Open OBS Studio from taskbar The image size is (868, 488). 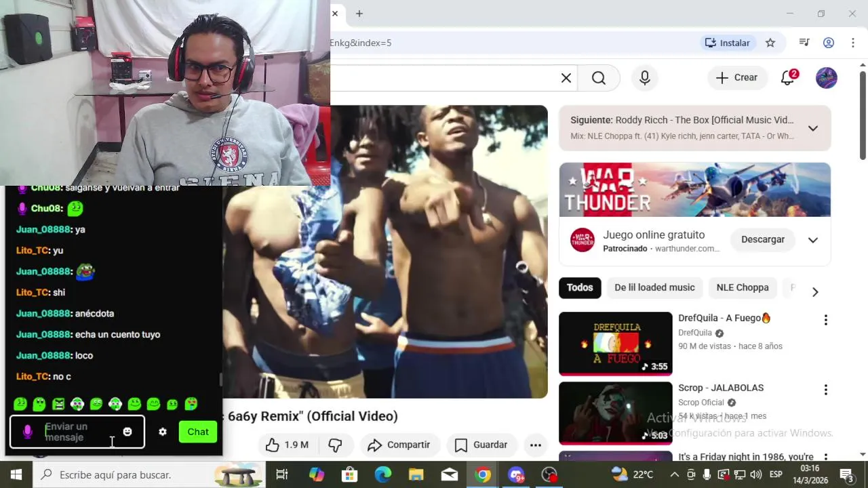549,474
